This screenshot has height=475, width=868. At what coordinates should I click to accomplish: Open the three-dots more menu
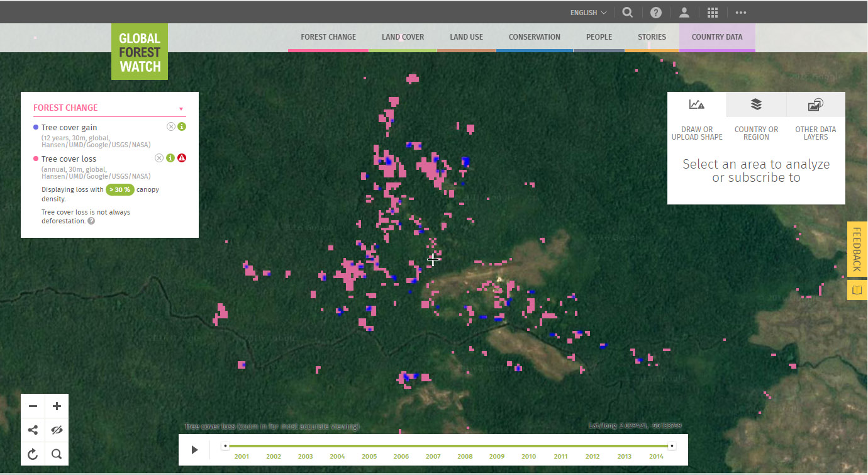741,12
